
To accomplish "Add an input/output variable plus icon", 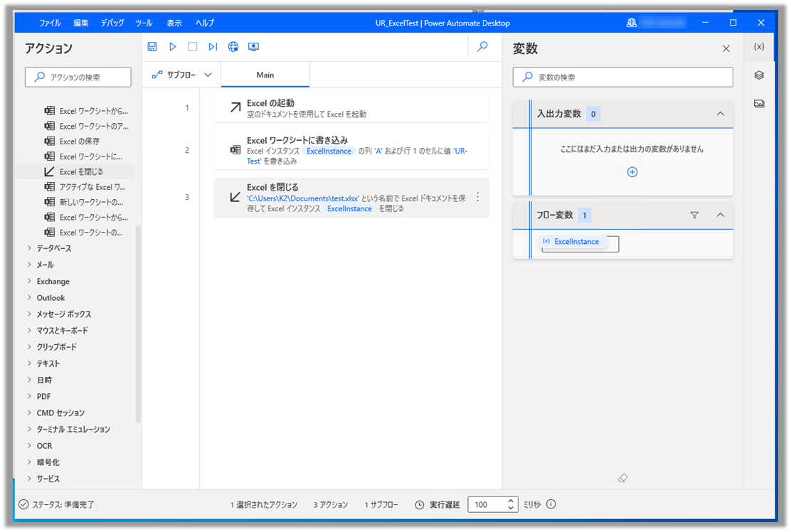I will coord(632,172).
